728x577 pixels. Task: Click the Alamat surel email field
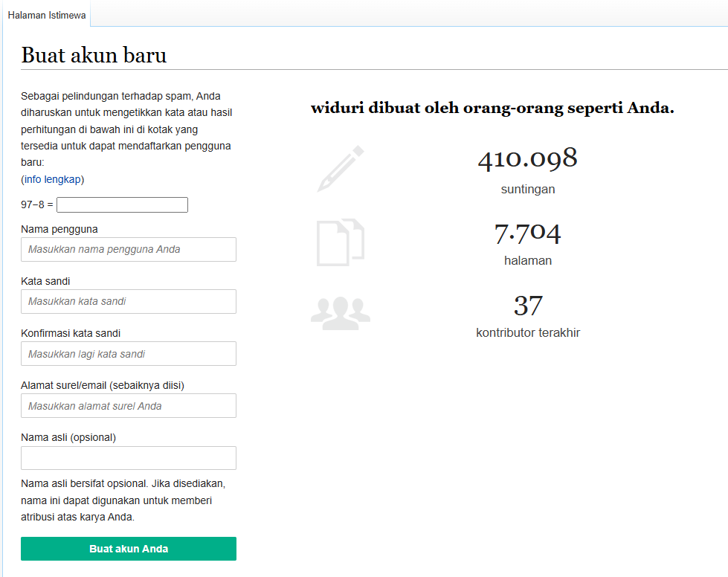129,406
